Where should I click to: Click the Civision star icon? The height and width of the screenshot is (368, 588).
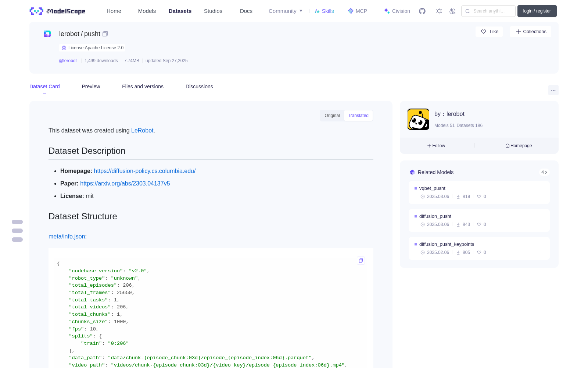387,11
